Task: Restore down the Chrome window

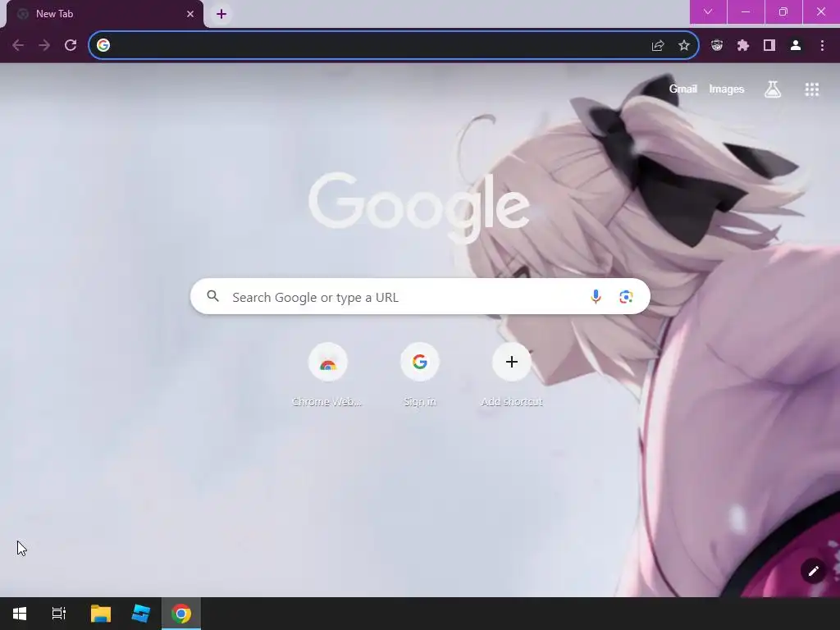Action: pos(783,11)
